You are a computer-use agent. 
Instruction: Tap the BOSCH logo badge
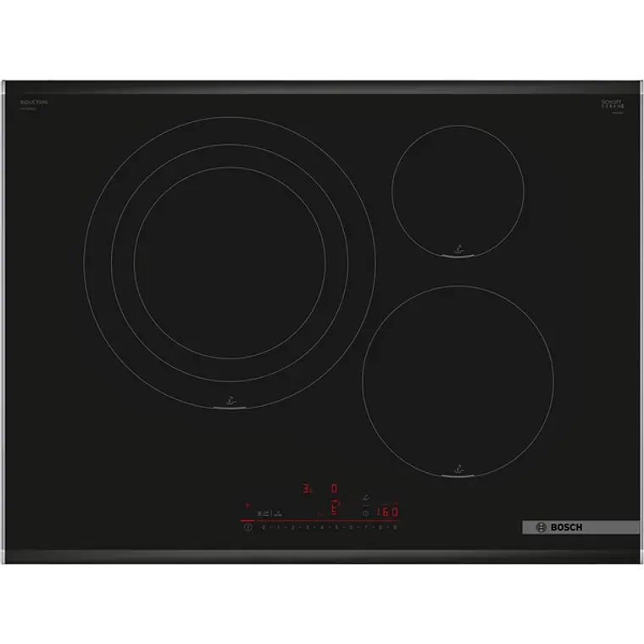click(x=580, y=527)
